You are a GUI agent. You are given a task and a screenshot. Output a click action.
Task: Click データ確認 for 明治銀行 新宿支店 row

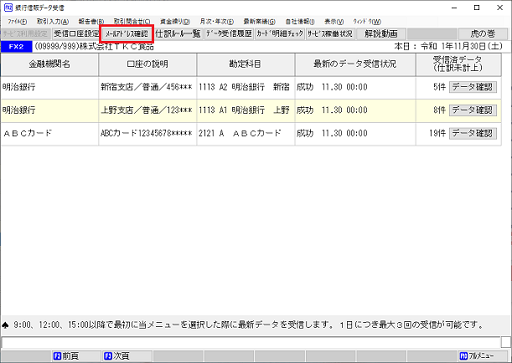click(x=473, y=87)
